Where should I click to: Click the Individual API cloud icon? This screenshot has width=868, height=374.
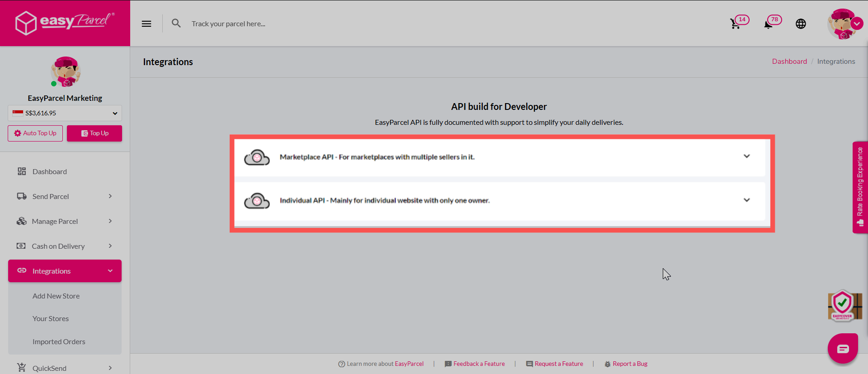click(x=257, y=201)
